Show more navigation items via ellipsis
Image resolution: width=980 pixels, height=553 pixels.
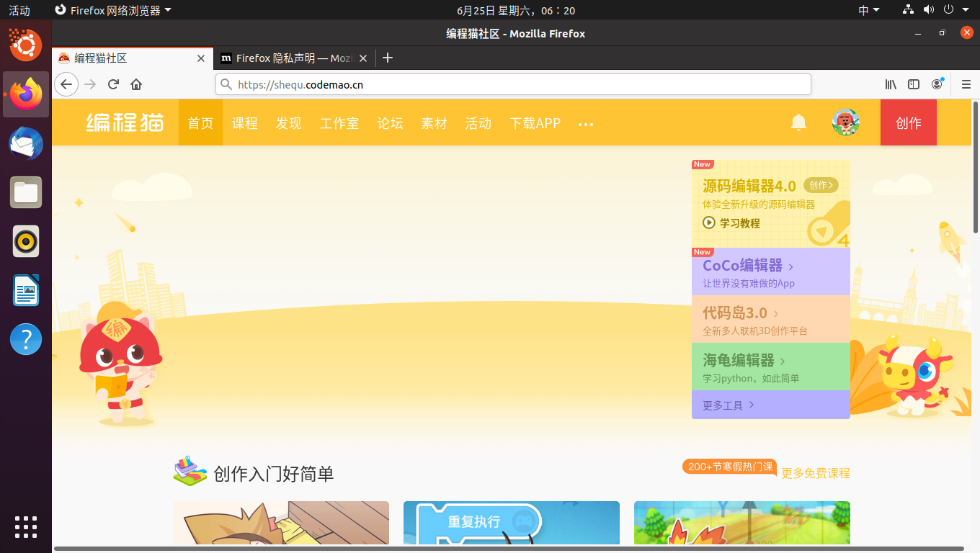586,124
